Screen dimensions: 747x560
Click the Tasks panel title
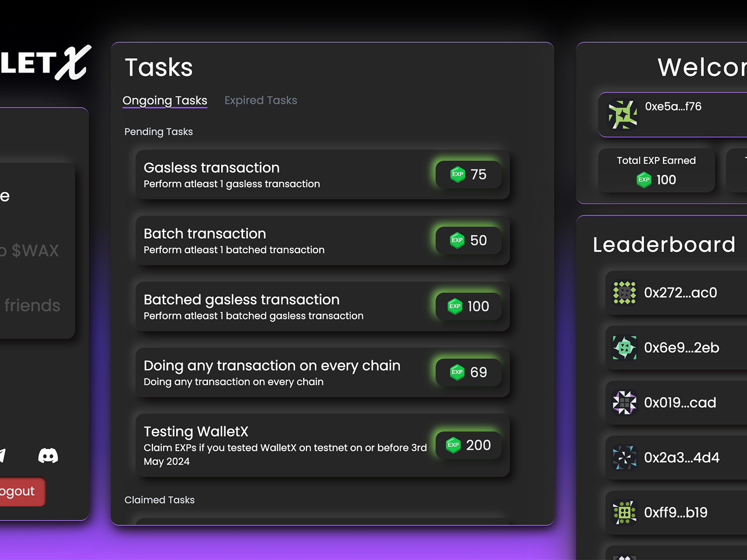(159, 67)
